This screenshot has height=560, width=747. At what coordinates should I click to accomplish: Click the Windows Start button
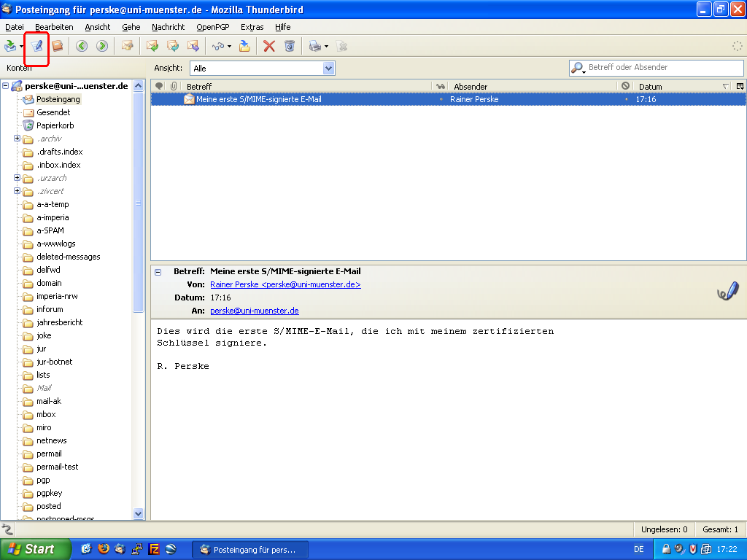pos(35,549)
